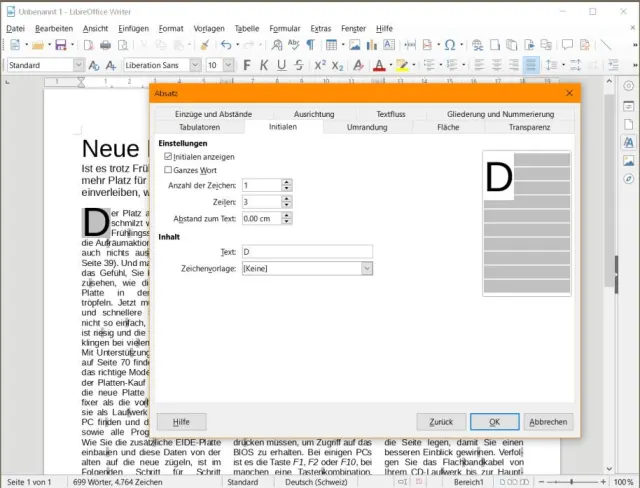Click the Save document icon
The image size is (640, 488).
click(x=60, y=45)
